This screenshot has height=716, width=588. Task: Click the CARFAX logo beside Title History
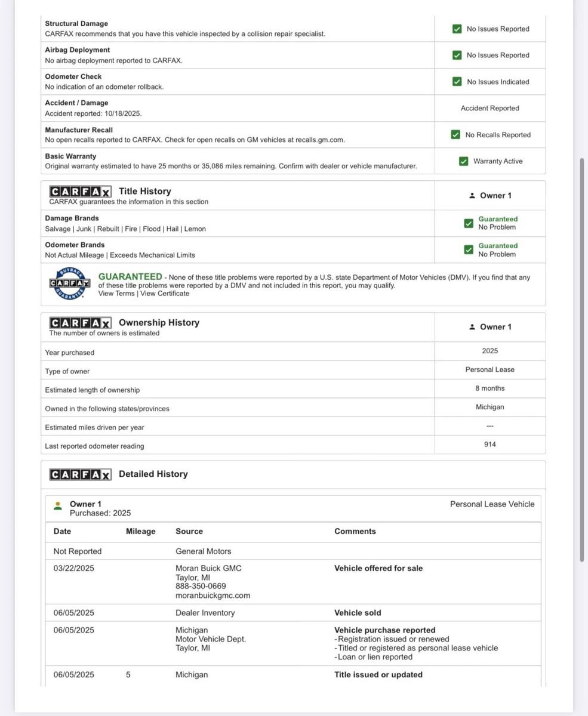(x=80, y=192)
